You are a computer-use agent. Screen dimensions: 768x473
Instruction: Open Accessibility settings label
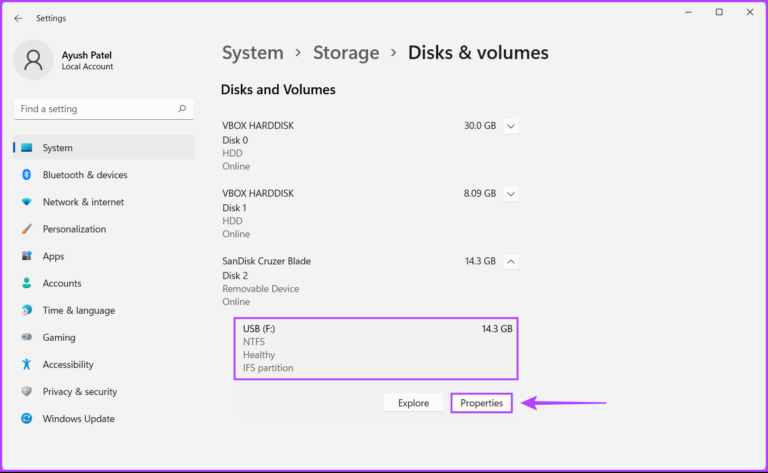pyautogui.click(x=68, y=364)
